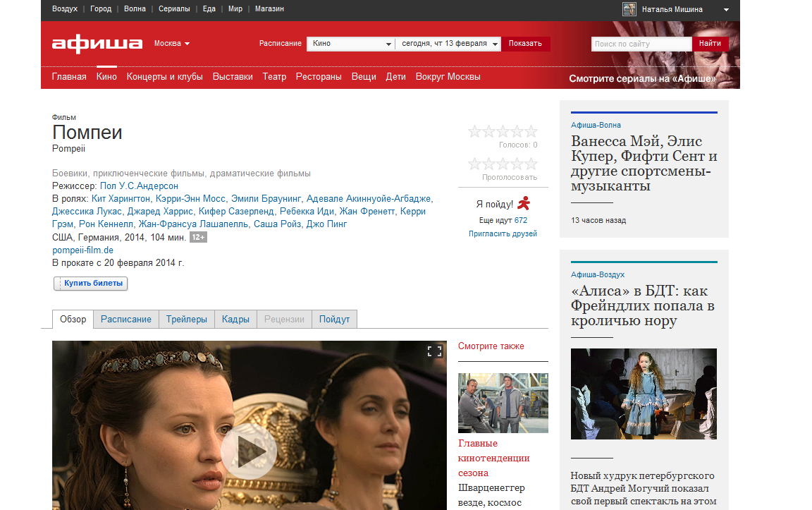The image size is (812, 510).
Task: Open Воздух in top bar
Action: click(65, 8)
